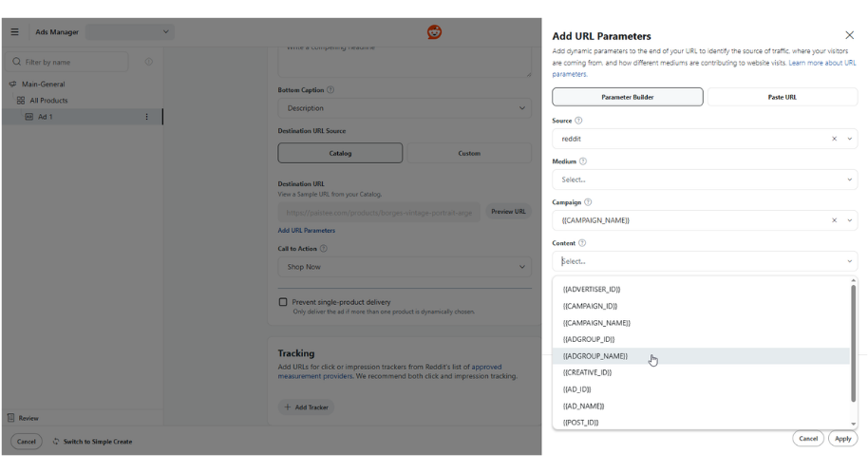Screen dimensions: 868x473
Task: Click the Source help icon
Action: click(578, 121)
